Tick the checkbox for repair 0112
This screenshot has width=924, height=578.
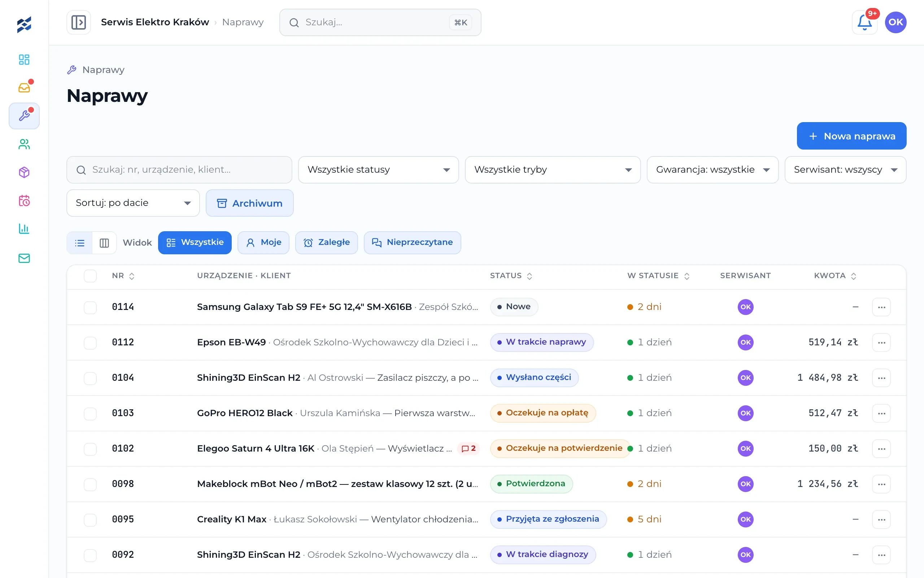click(x=90, y=343)
